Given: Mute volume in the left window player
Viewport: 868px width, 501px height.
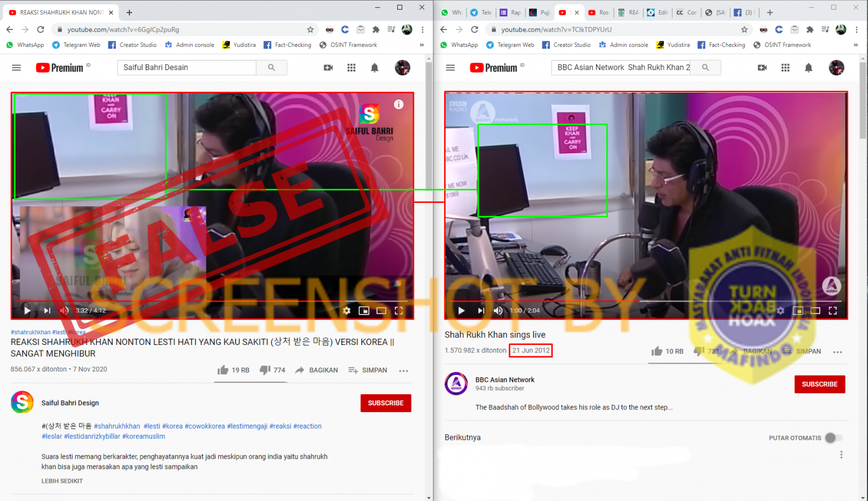Looking at the screenshot, I should (64, 310).
